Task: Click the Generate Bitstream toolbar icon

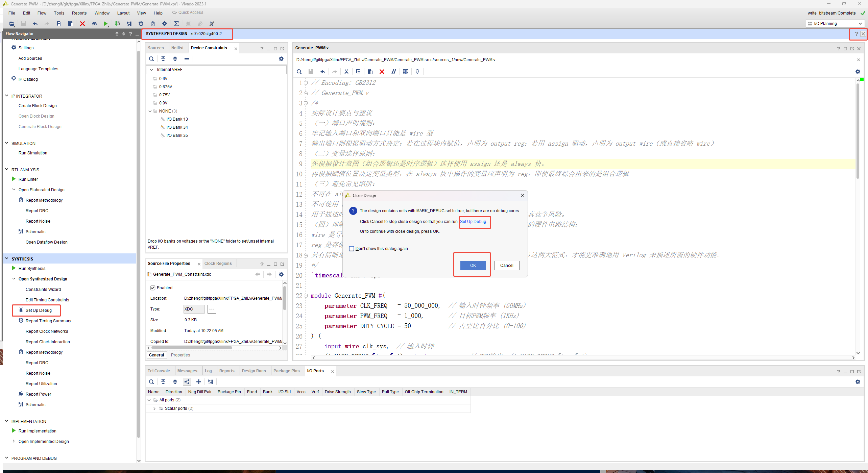Action: coord(117,24)
